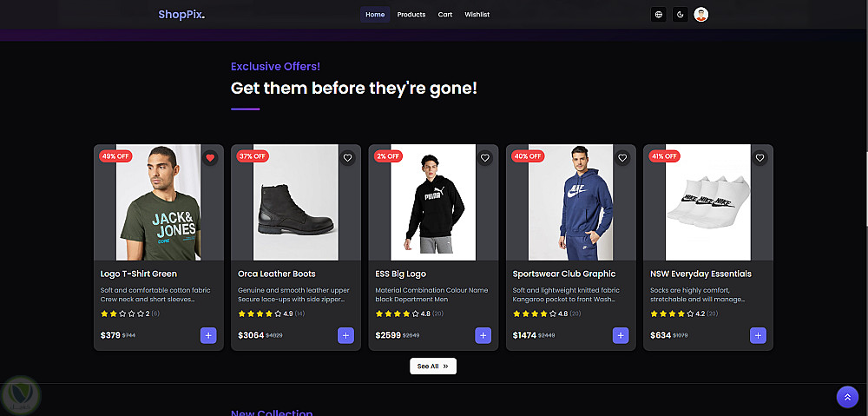Click the globe language icon

659,14
